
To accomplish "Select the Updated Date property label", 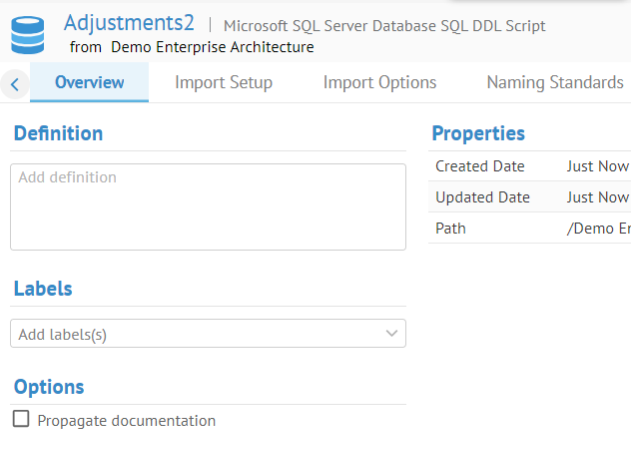I will [x=482, y=197].
